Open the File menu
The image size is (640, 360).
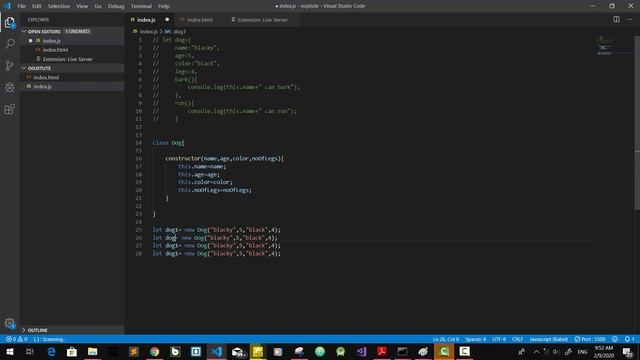coord(21,6)
